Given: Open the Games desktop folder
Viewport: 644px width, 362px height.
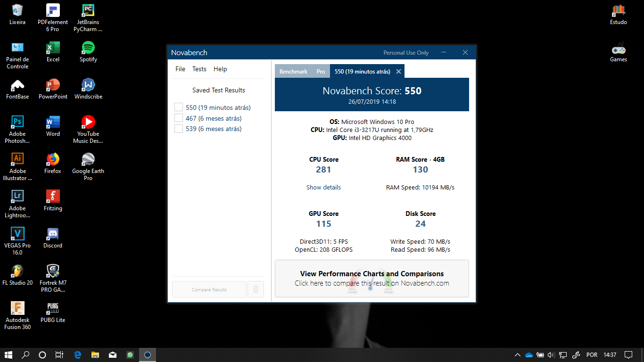Looking at the screenshot, I should [x=619, y=51].
